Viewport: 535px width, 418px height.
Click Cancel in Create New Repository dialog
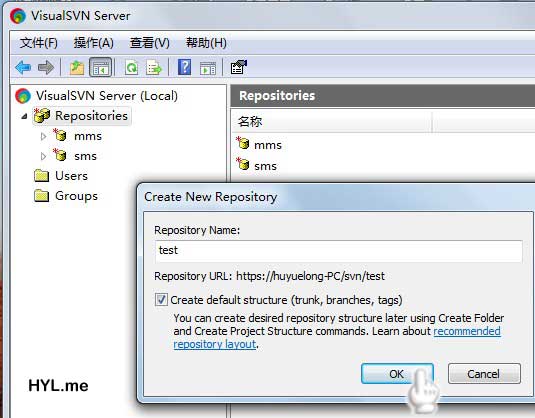pyautogui.click(x=484, y=374)
